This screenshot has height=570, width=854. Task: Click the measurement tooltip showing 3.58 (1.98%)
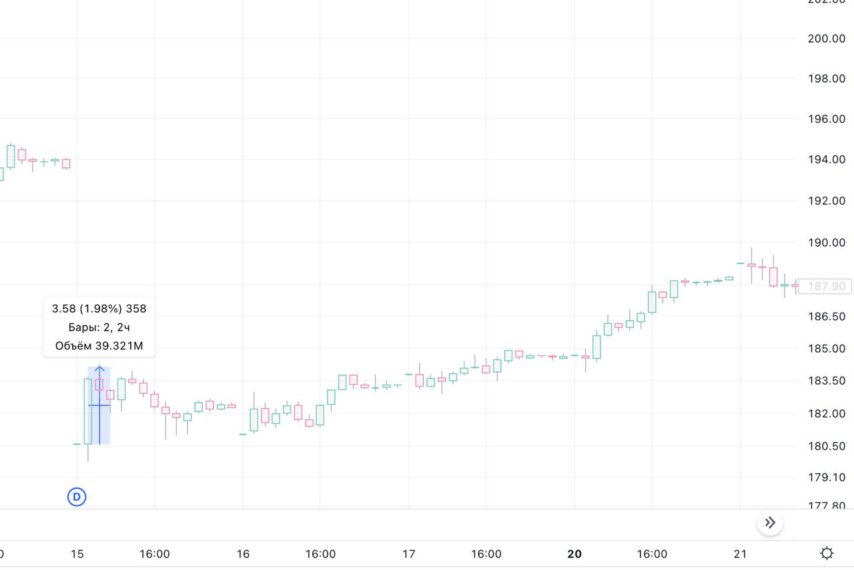pos(99,327)
